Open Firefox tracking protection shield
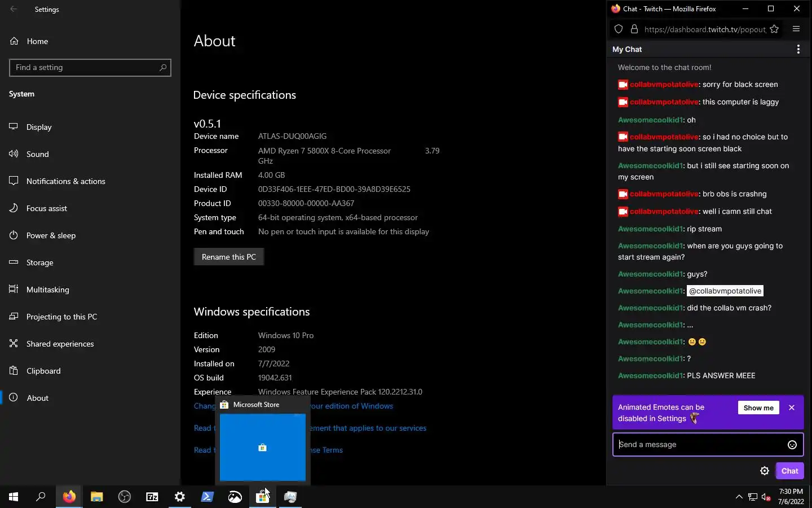The image size is (812, 508). (619, 29)
